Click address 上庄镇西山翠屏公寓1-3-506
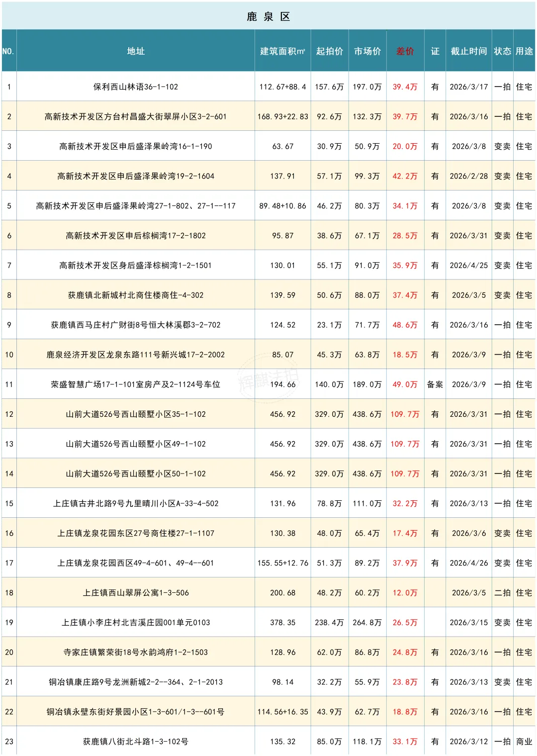This screenshot has width=537, height=756. [136, 593]
